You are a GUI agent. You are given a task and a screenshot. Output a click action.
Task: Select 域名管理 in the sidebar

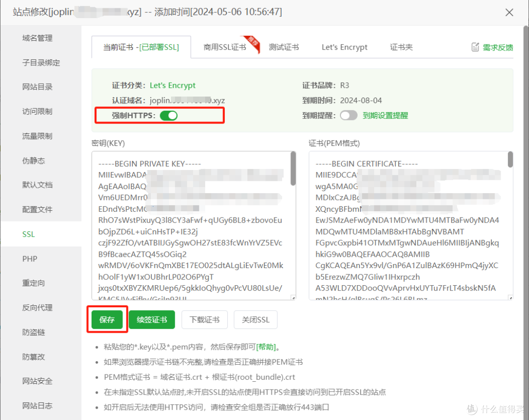coord(37,38)
